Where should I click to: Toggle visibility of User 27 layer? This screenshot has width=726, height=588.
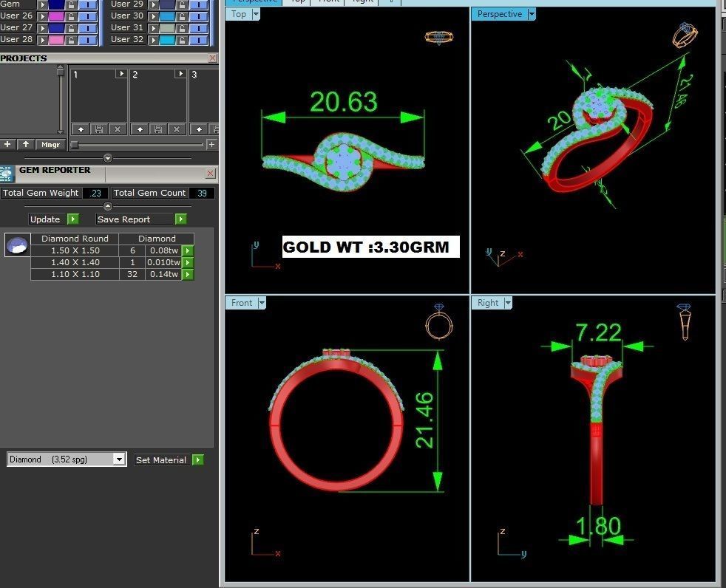pyautogui.click(x=87, y=28)
